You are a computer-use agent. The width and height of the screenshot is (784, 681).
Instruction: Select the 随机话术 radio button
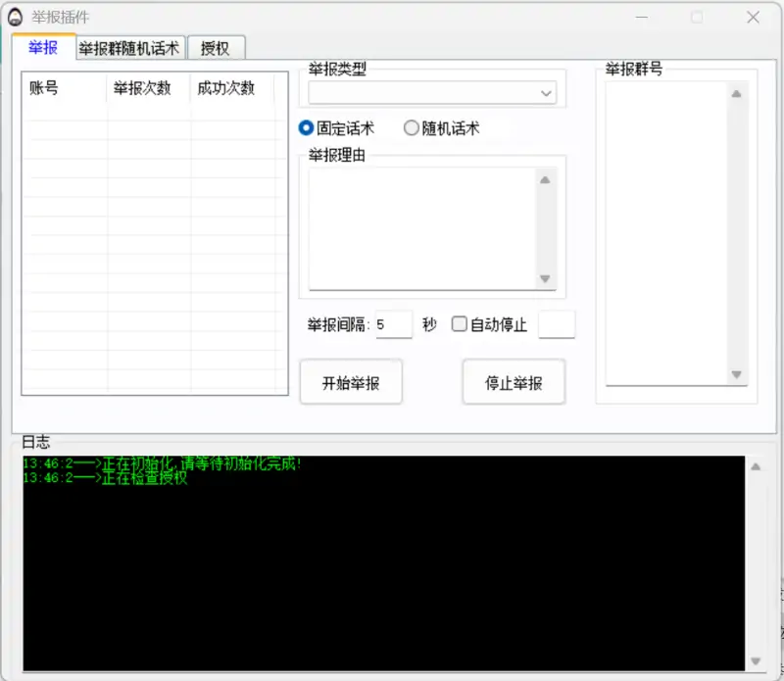click(x=412, y=127)
